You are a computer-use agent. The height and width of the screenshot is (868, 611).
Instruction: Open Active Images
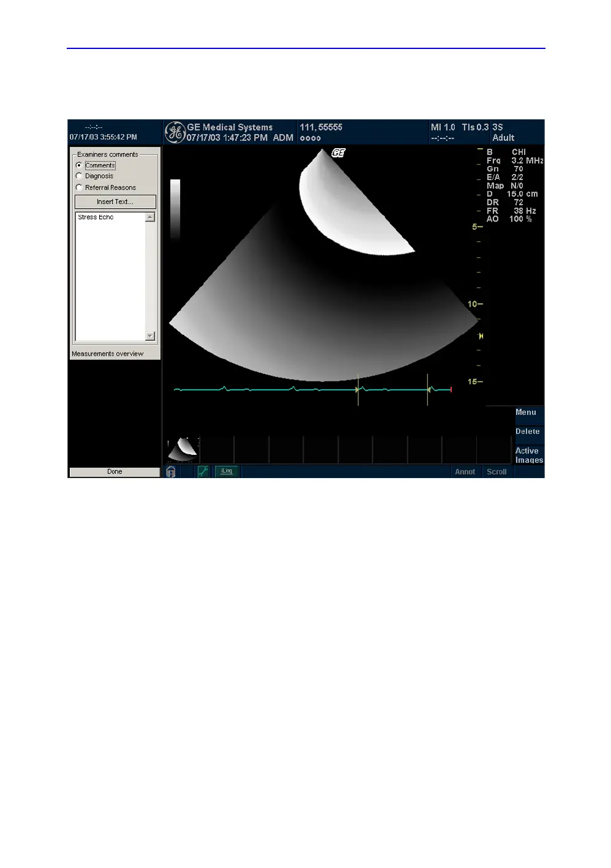pos(529,455)
